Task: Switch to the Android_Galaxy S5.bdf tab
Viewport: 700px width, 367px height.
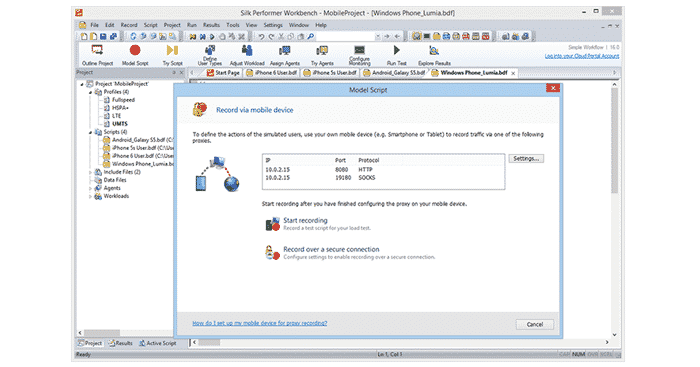Action: [x=394, y=72]
